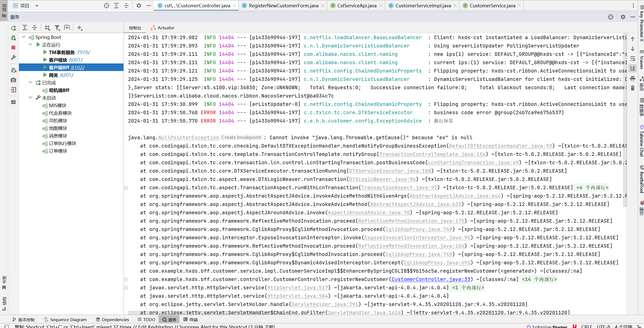This screenshot has width=644, height=328.
Task: Open the 项目 view dropdown arrow
Action: [x=37, y=6]
